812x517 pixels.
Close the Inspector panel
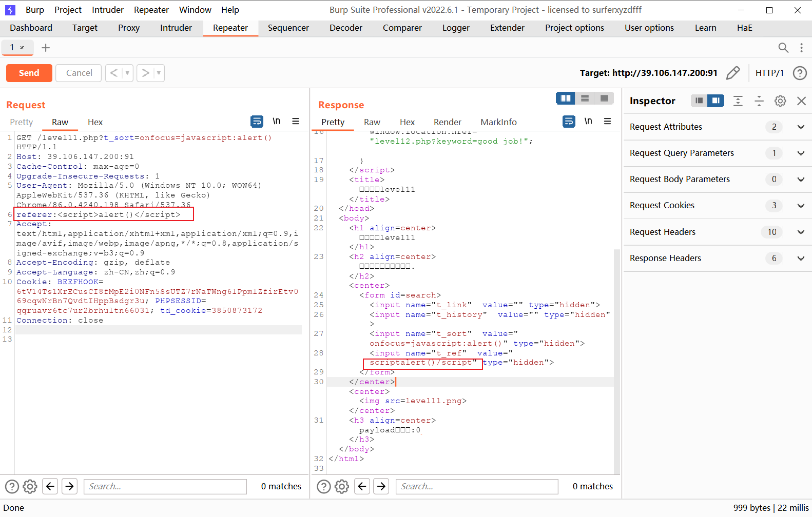click(801, 101)
